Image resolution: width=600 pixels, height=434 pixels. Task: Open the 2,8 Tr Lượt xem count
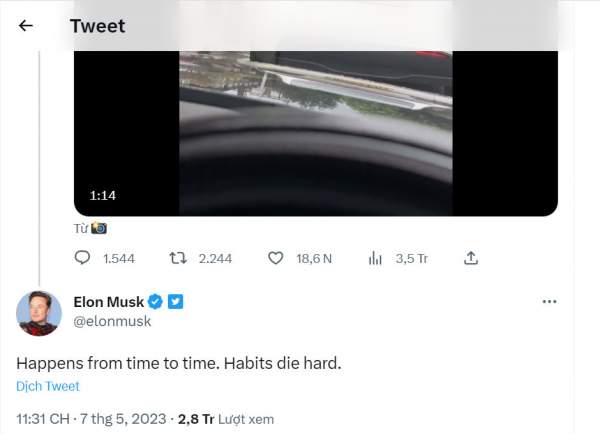click(x=226, y=419)
